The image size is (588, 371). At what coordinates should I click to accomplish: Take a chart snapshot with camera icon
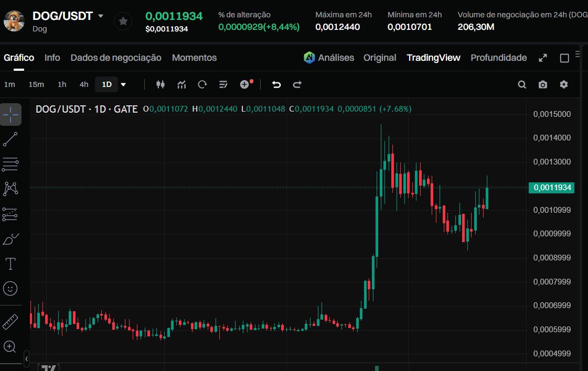coord(542,85)
